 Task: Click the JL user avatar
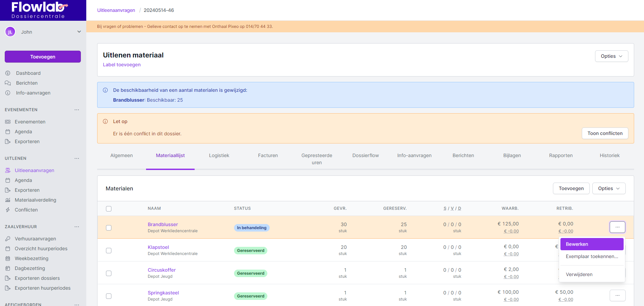(10, 32)
